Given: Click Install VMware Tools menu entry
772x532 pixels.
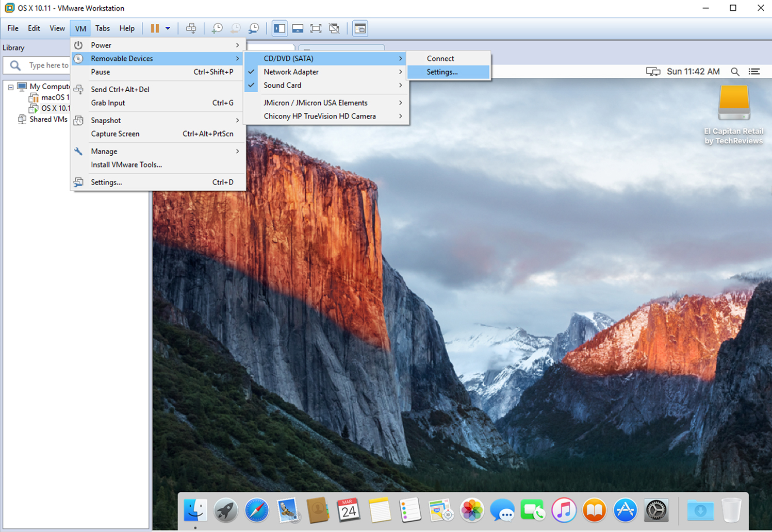Looking at the screenshot, I should click(x=158, y=164).
